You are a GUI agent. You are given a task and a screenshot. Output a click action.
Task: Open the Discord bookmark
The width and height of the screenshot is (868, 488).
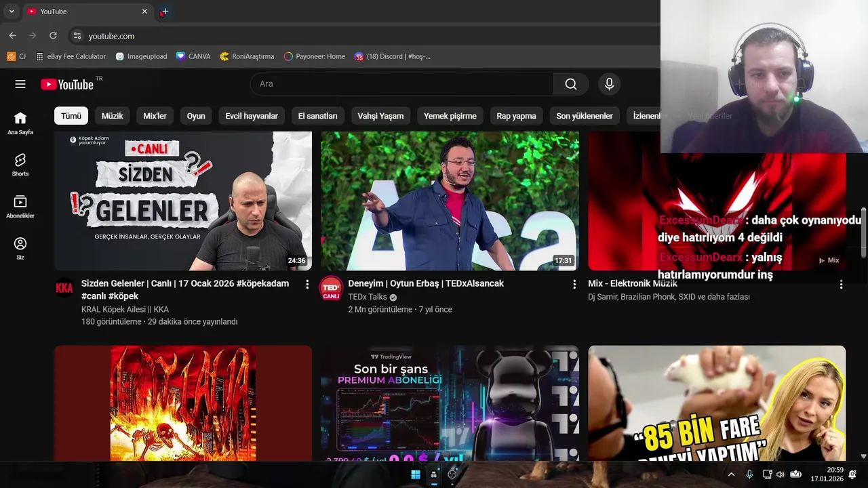[393, 56]
